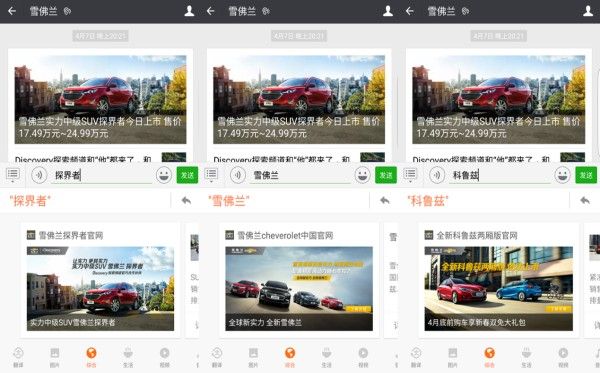
Task: Open the Discovery探索频道 article row in 探界者 panel
Action: (100, 158)
